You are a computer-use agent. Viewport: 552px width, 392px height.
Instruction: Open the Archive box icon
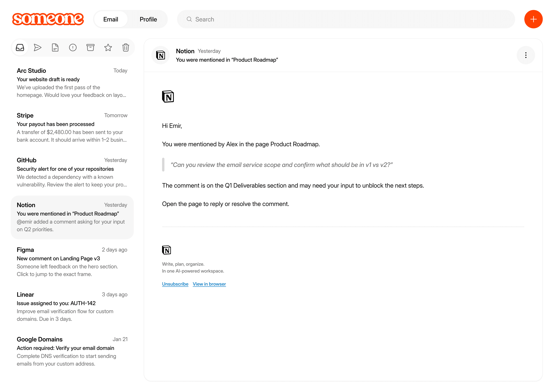pos(90,48)
